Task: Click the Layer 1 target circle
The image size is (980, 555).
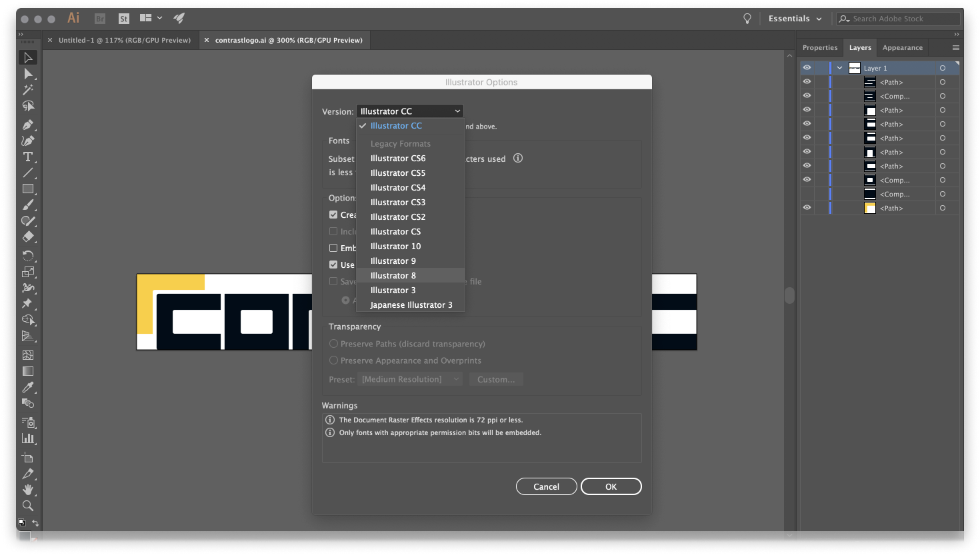Action: (x=943, y=68)
